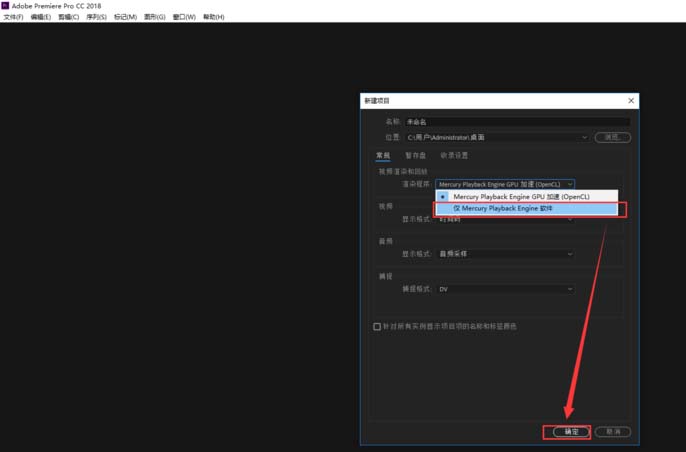686x452 pixels.
Task: Open the audio 显示格式 音频采样 dropdown
Action: click(x=506, y=254)
